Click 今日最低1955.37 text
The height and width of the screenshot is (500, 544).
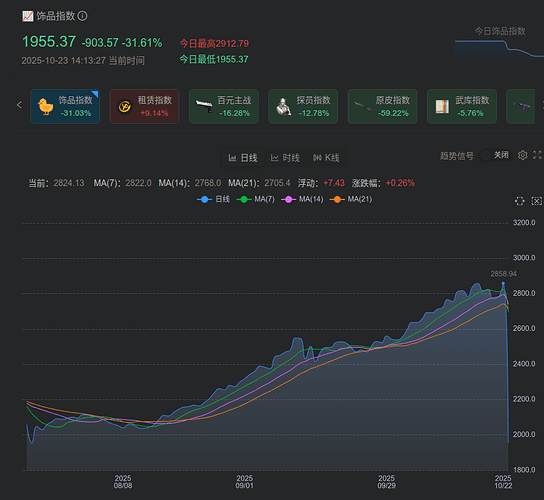click(x=214, y=59)
